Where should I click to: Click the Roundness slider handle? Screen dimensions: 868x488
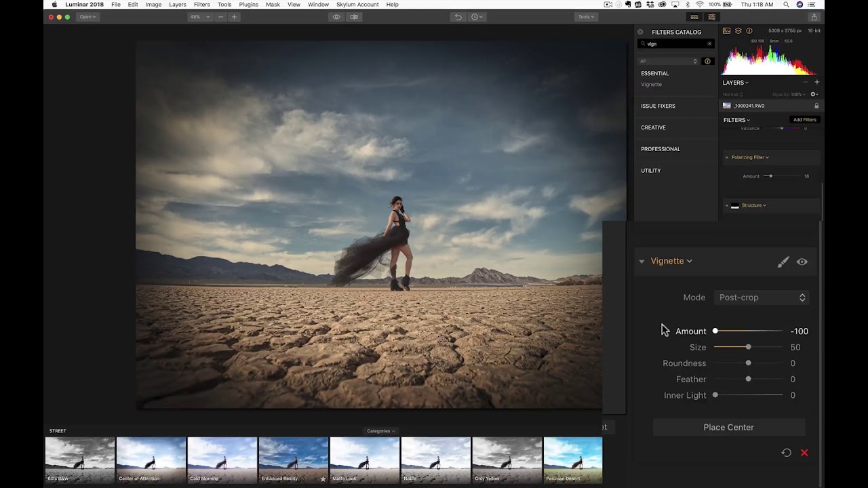(x=749, y=363)
